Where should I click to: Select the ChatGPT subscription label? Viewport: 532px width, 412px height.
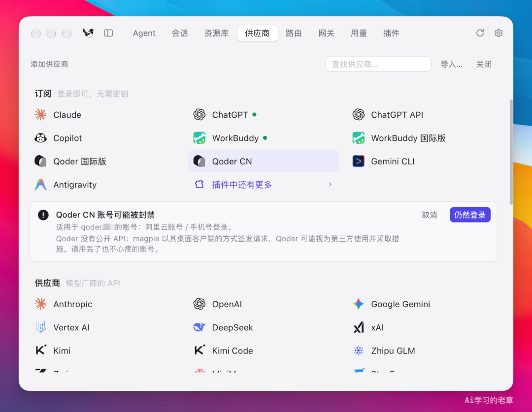(230, 115)
